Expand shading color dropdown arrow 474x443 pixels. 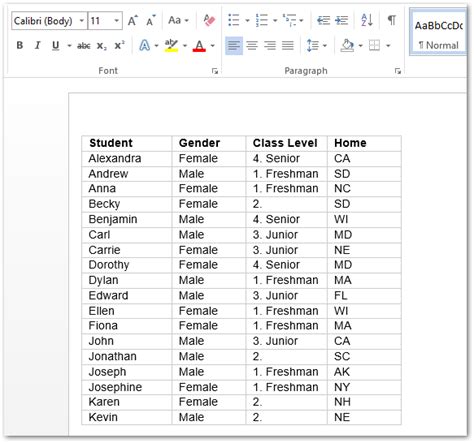tap(360, 46)
